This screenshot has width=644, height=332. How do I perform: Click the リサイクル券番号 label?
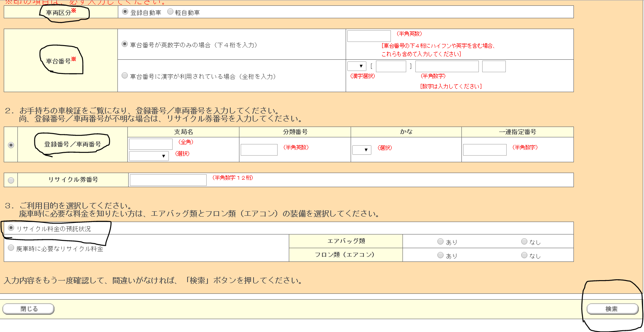coord(73,180)
